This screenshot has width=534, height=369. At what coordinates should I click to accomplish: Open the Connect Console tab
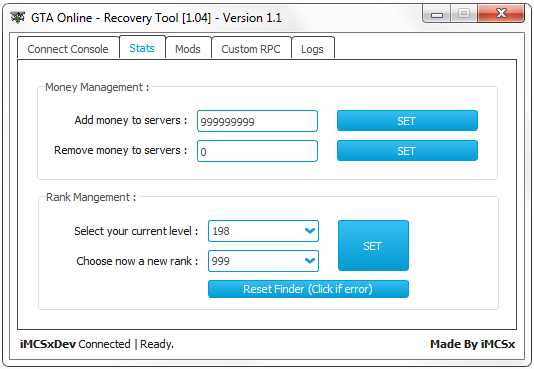[x=68, y=48]
